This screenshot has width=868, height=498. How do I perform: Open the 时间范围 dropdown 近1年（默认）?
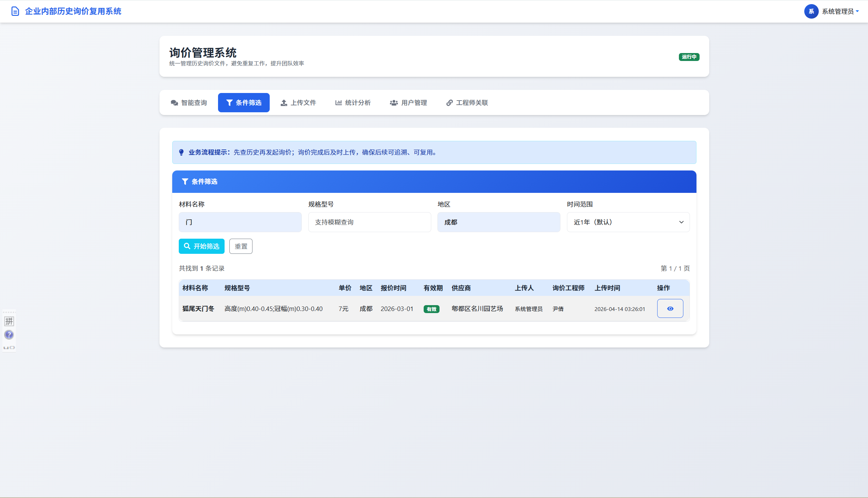[628, 222]
